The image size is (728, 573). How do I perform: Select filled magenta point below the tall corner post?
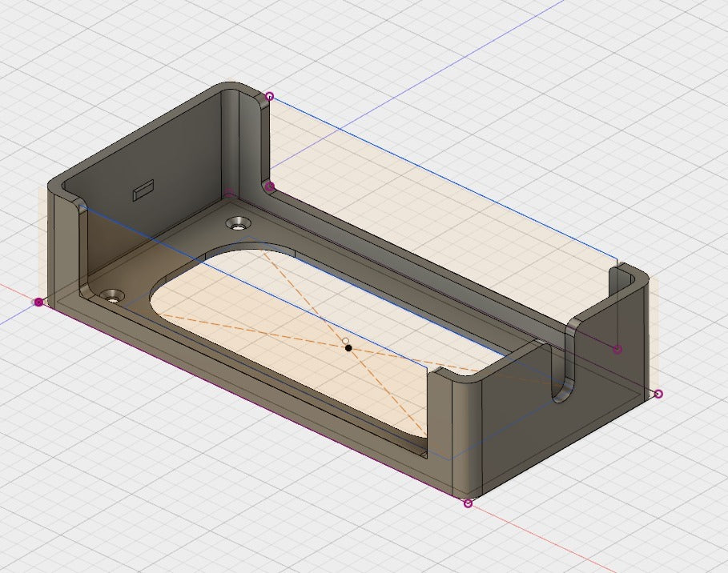(270, 186)
